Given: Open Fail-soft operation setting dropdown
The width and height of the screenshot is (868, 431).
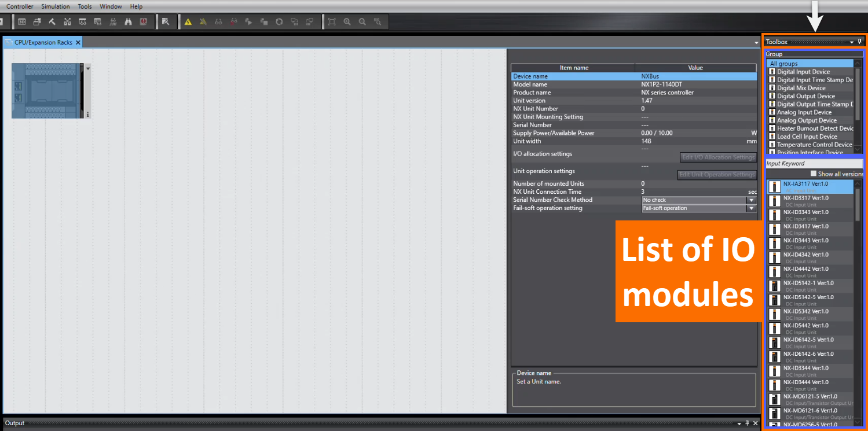Looking at the screenshot, I should [752, 208].
